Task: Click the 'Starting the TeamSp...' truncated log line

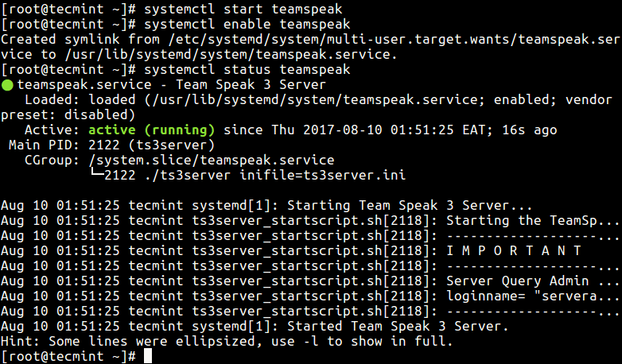Action: pyautogui.click(x=532, y=220)
